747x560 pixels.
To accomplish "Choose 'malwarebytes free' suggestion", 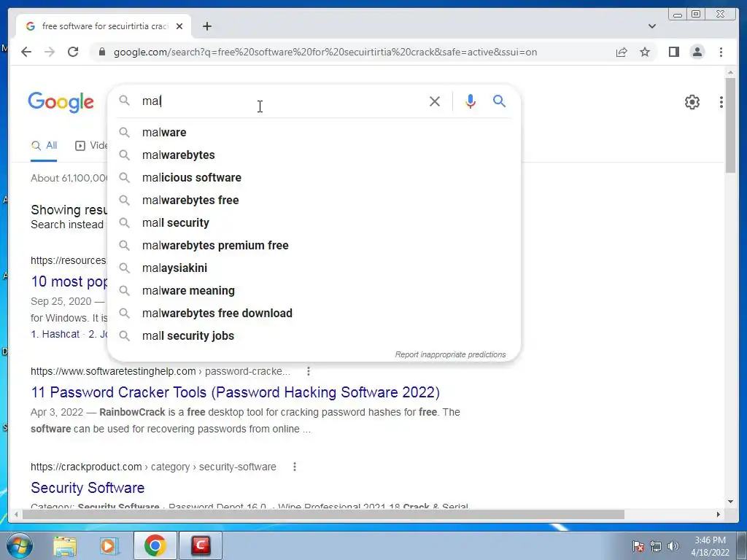I will click(x=314, y=200).
